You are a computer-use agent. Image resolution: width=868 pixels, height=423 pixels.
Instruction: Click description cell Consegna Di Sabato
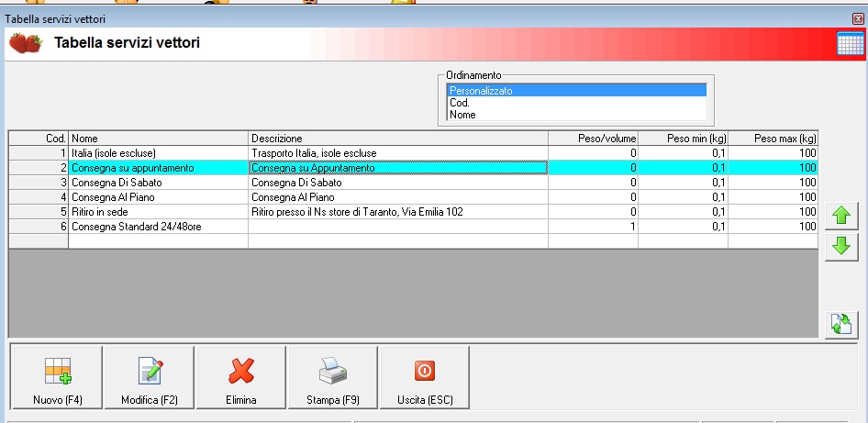(x=398, y=183)
